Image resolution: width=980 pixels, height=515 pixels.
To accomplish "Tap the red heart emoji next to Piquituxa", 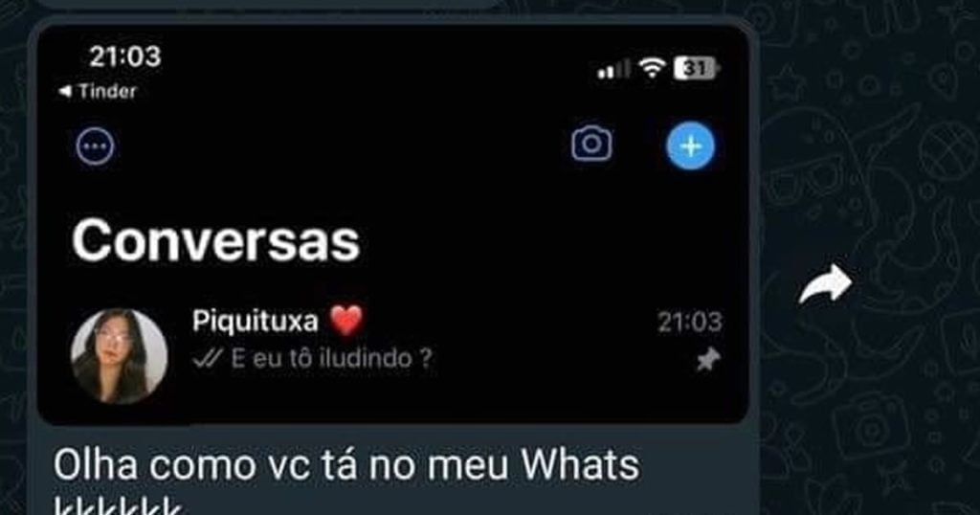I will 346,322.
